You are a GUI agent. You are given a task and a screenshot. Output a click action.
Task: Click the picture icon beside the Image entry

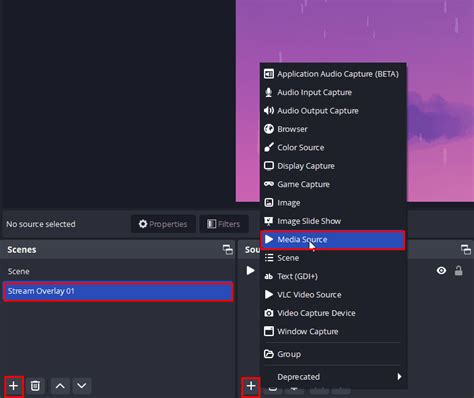269,202
